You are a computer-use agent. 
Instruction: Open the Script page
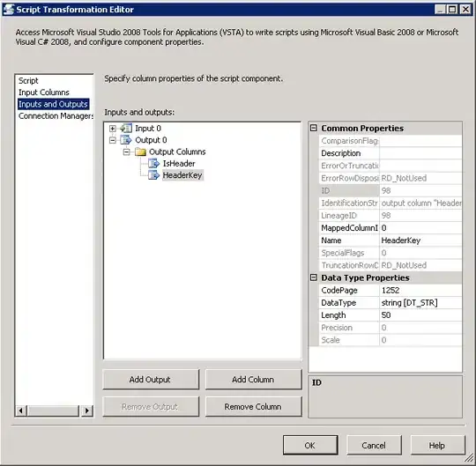click(x=28, y=81)
